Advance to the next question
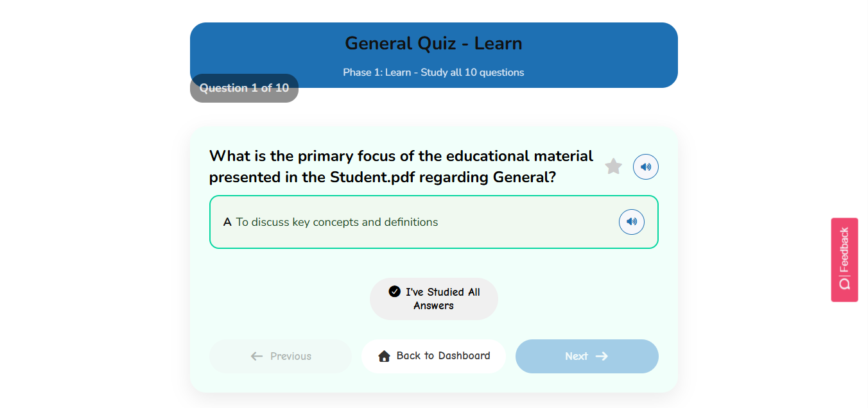 [586, 356]
